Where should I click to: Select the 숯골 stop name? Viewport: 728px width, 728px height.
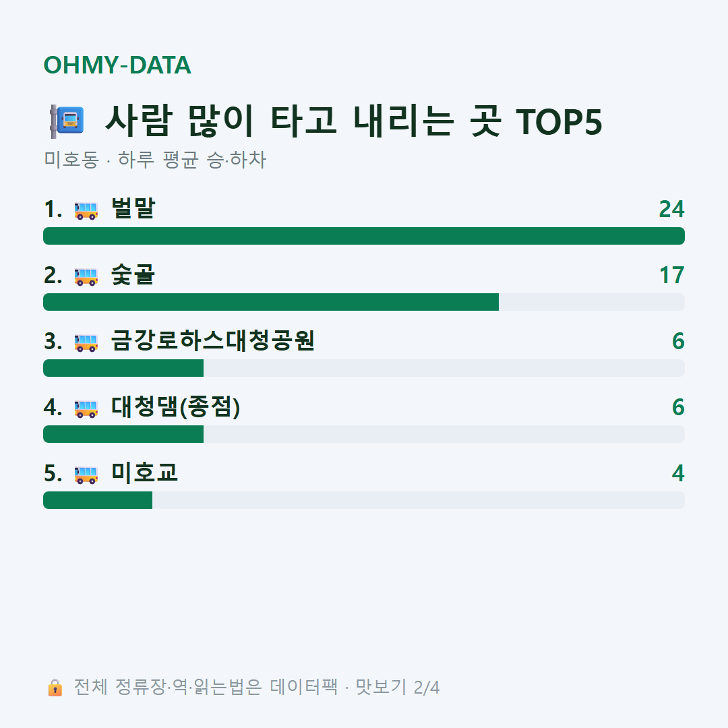coord(133,274)
